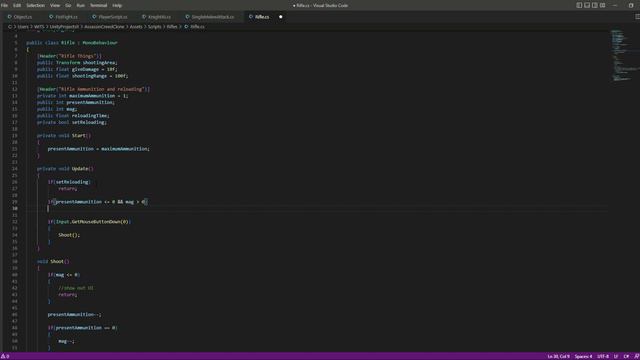The width and height of the screenshot is (640, 360).
Task: Click the unsaved dot on Rifle.cs tab
Action: click(x=280, y=17)
